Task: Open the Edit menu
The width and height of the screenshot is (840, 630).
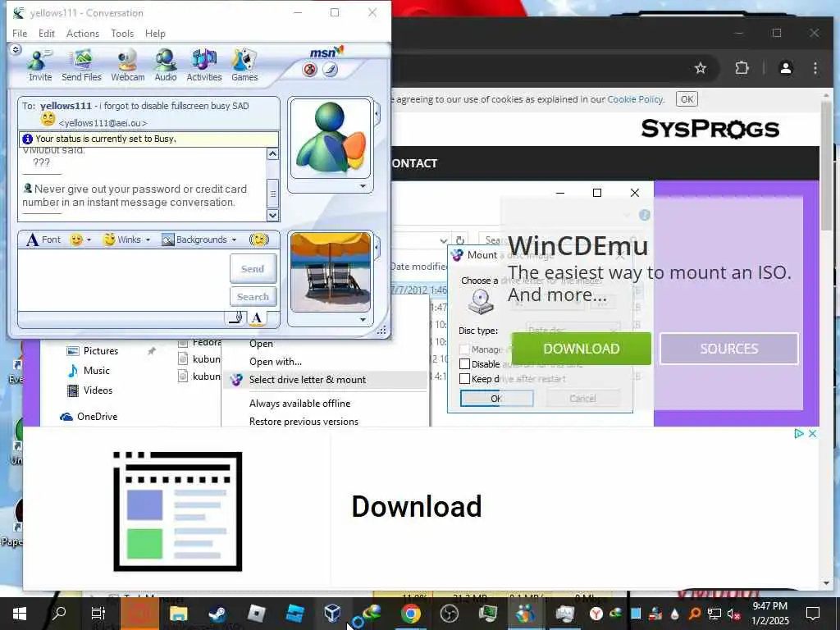Action: click(x=47, y=33)
